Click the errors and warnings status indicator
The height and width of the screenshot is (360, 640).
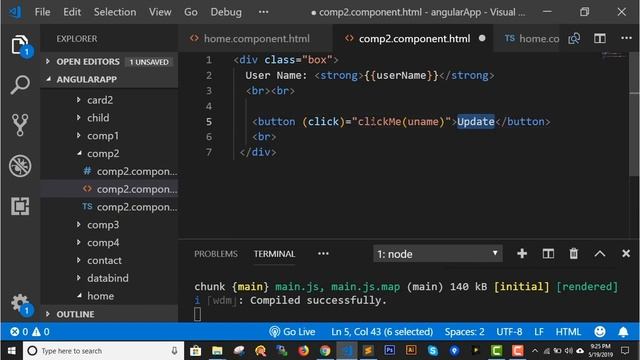coord(29,331)
